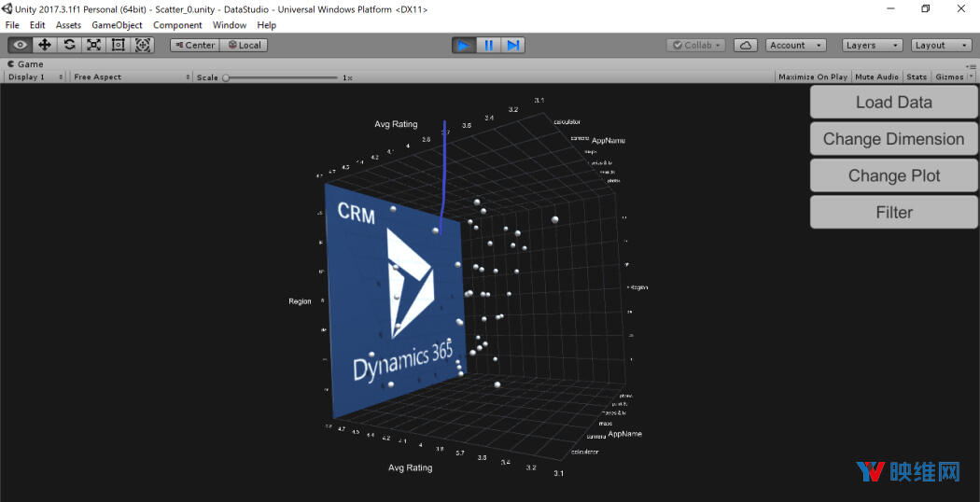
Task: Toggle the Stats overlay
Action: (x=917, y=77)
